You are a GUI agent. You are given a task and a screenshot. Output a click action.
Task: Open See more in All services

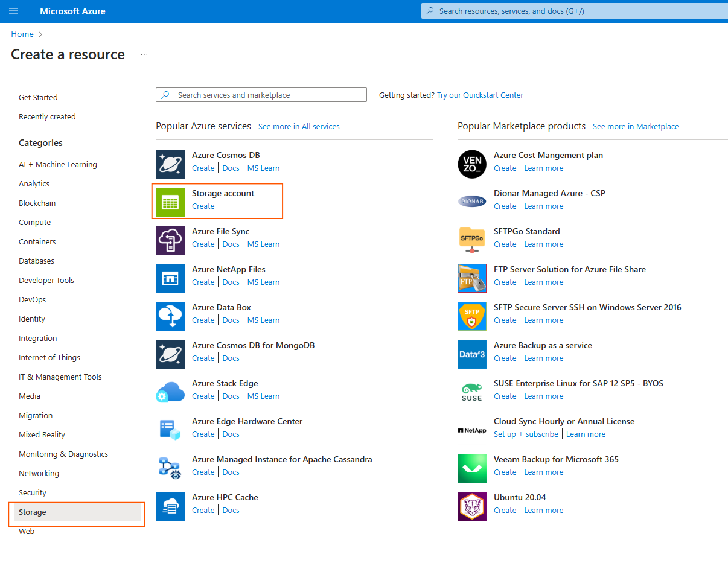pos(299,127)
